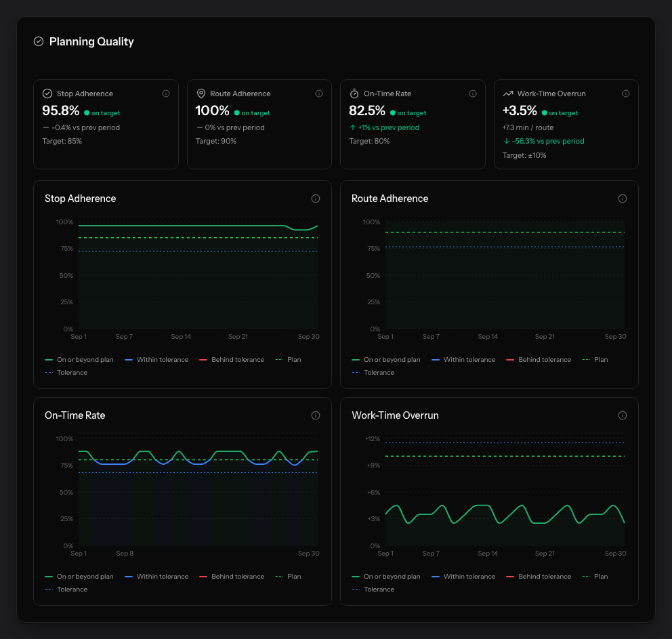Image resolution: width=672 pixels, height=639 pixels.
Task: Toggle Plan series in Stop Adherence legend
Action: pyautogui.click(x=288, y=360)
